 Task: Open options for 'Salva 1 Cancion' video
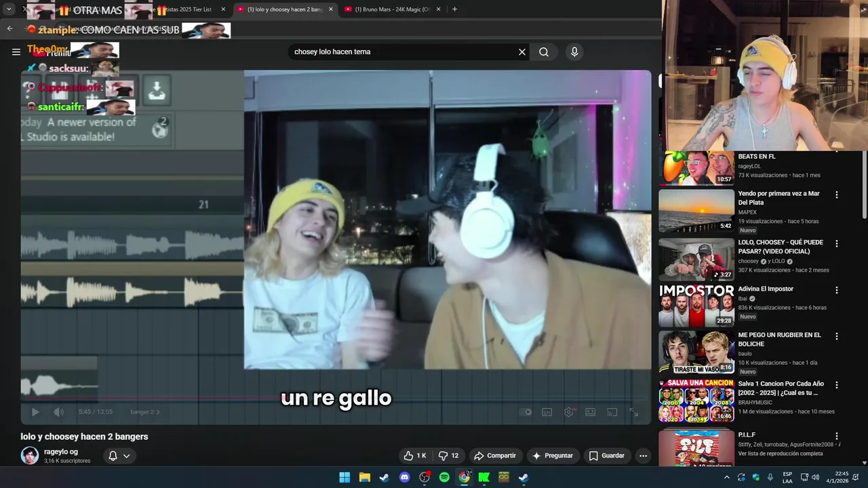(x=836, y=385)
